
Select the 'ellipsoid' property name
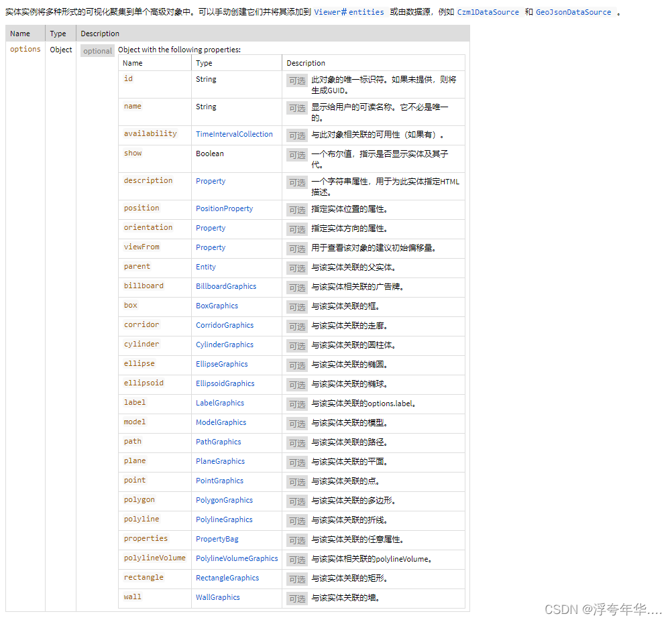(144, 383)
